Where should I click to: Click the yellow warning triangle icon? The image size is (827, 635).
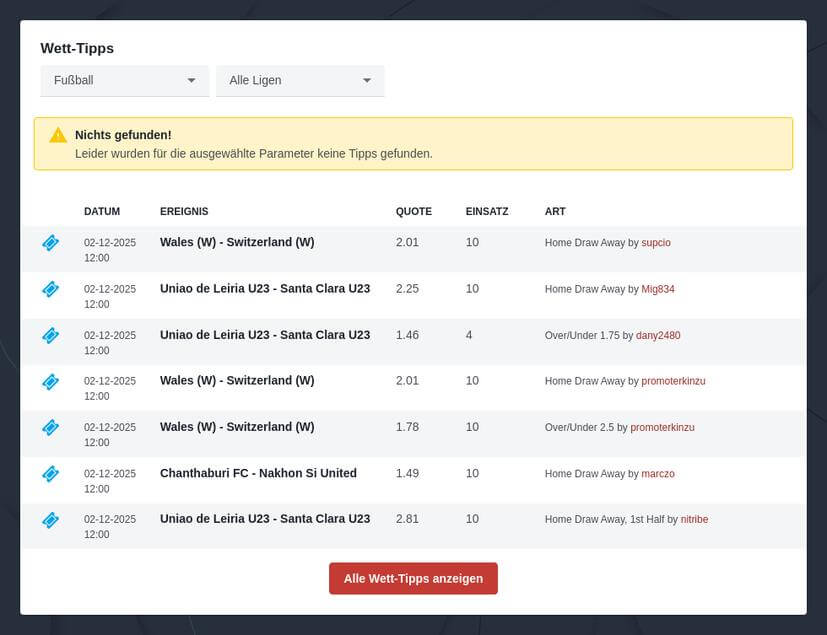click(58, 135)
